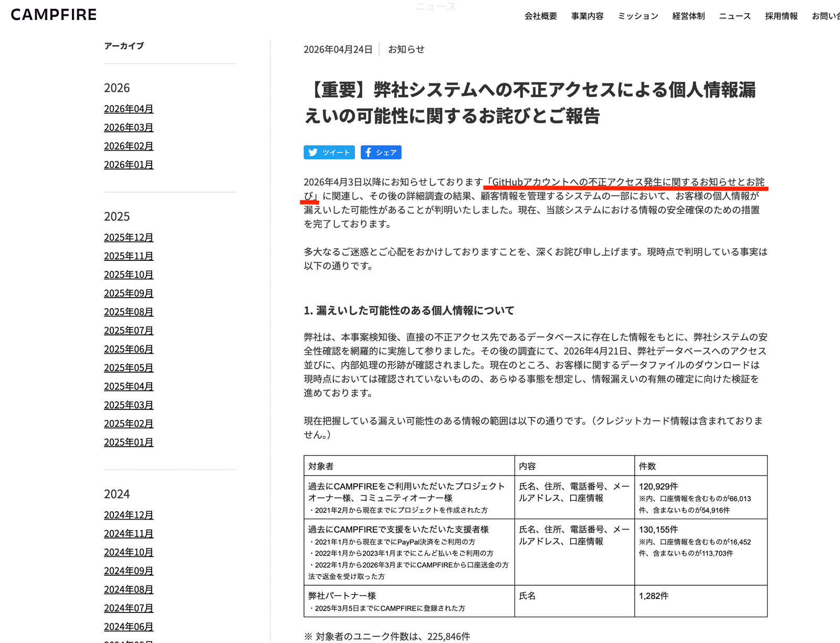This screenshot has width=840, height=643.
Task: Click the article date 2026年04月24日
Action: 338,49
